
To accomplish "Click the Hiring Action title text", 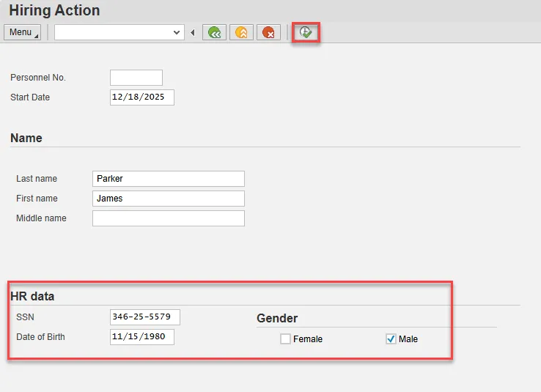I will [x=54, y=10].
